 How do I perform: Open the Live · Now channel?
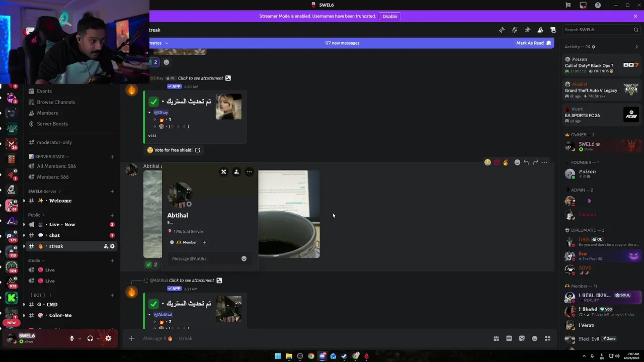[x=70, y=224]
